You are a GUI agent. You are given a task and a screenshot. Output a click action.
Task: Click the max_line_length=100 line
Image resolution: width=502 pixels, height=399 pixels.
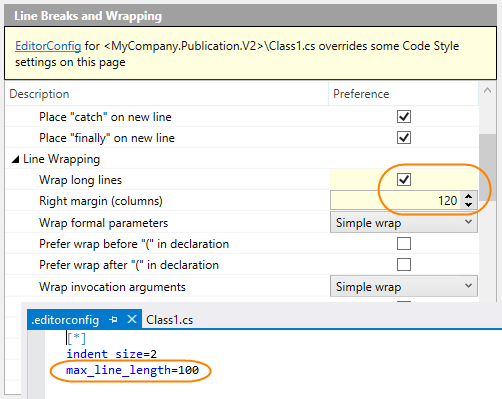[132, 370]
